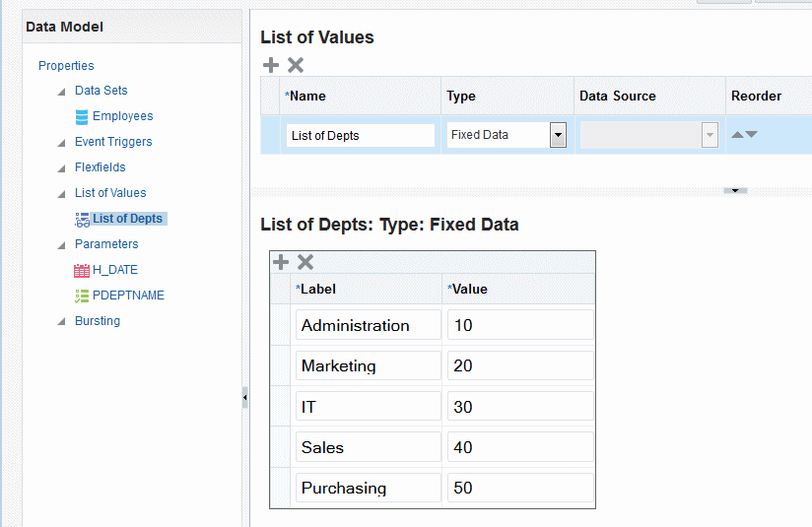Delete the selected fixed data row

pos(305,262)
